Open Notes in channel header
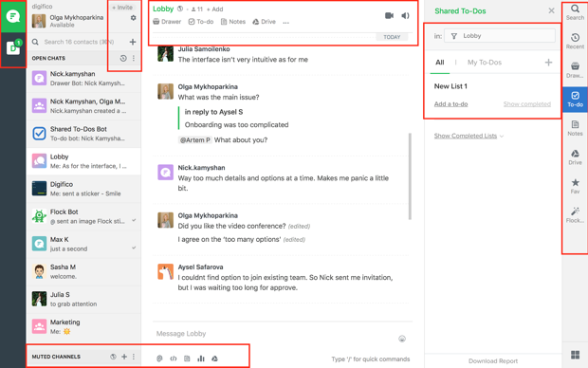588x368 pixels. [233, 22]
